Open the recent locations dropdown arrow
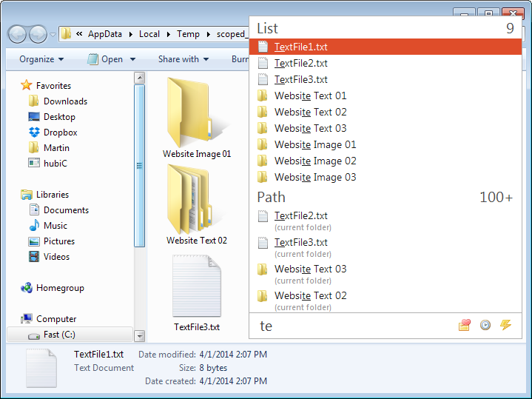This screenshot has height=399, width=532. coord(53,34)
